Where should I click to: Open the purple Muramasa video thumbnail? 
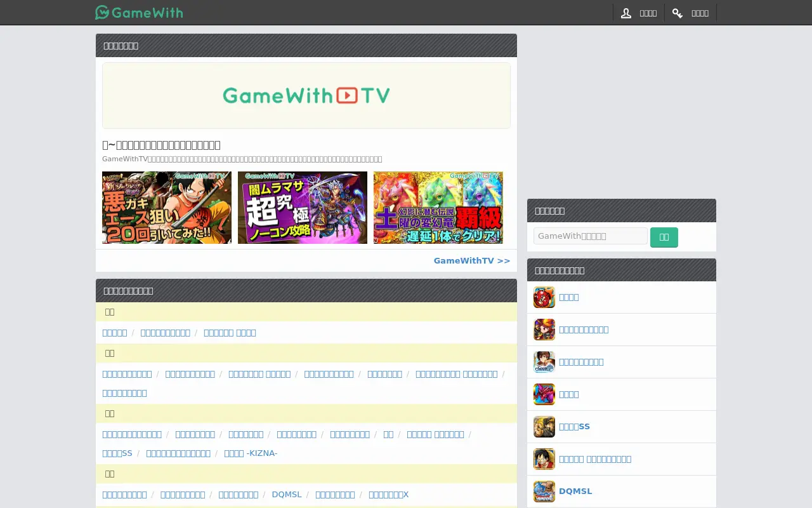303,208
